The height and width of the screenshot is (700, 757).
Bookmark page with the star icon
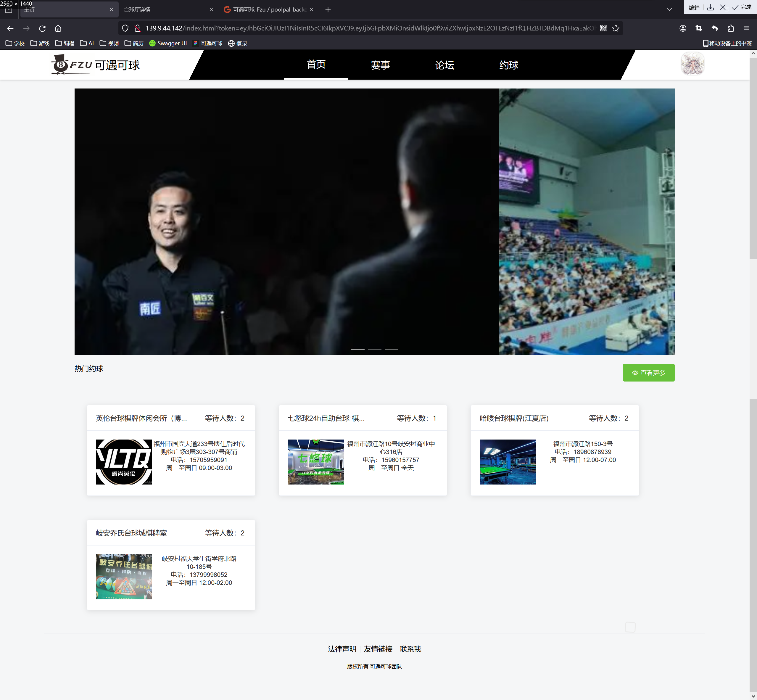coord(616,28)
